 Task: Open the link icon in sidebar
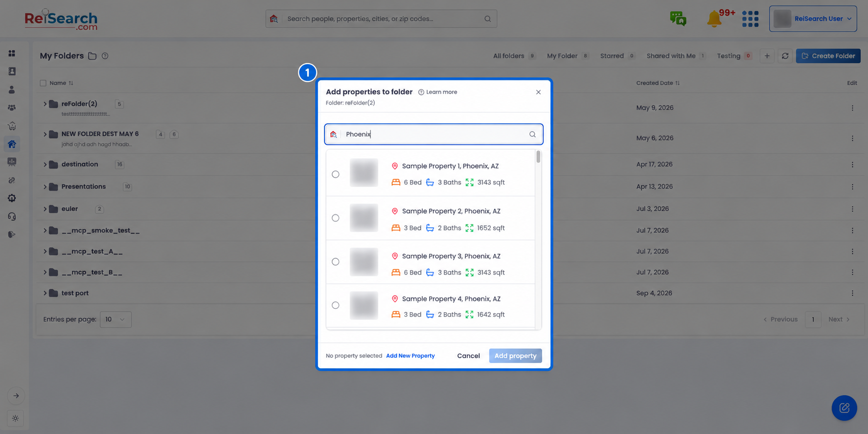[x=12, y=180]
